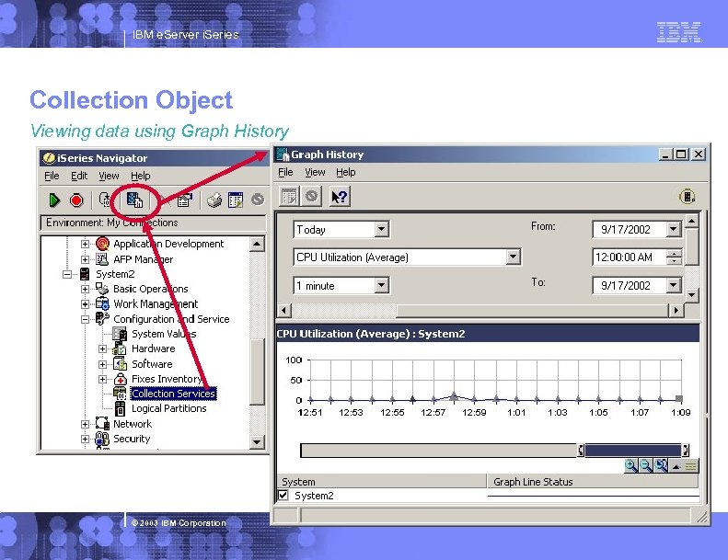Click the properties table icon in Graph History toolbar
Image resolution: width=728 pixels, height=560 pixels.
[289, 197]
